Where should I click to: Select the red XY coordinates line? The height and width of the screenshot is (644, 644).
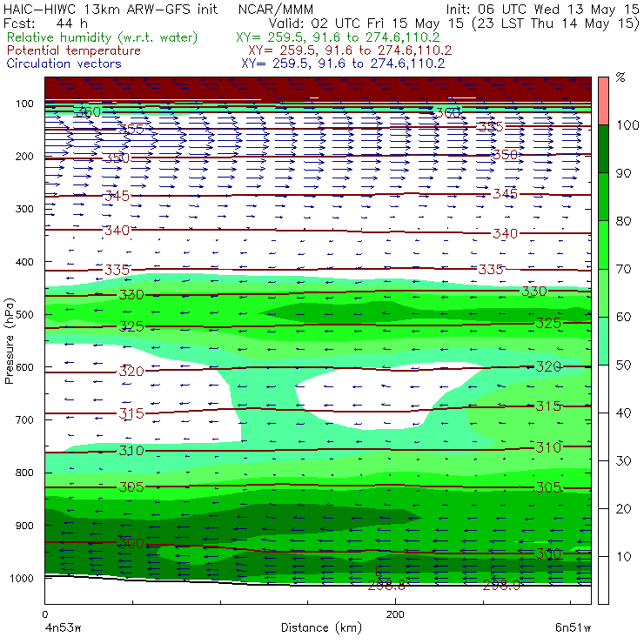coord(350,50)
